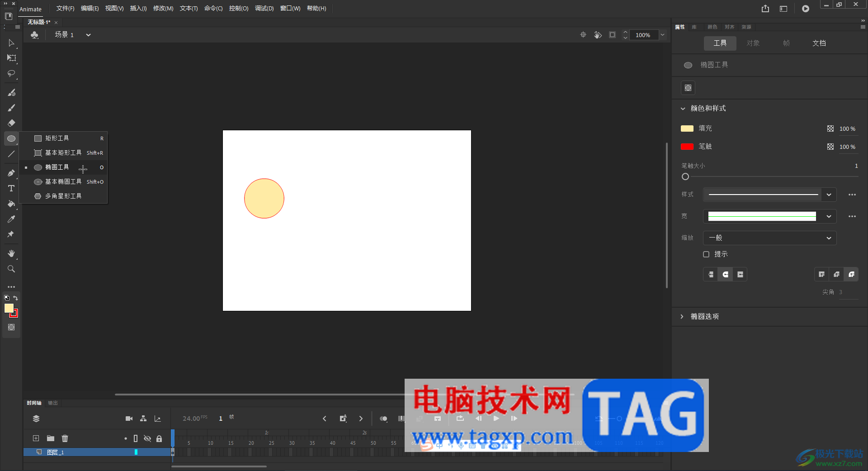The image size is (868, 471).
Task: Toggle object drawing mode in left toolbar
Action: click(x=11, y=327)
